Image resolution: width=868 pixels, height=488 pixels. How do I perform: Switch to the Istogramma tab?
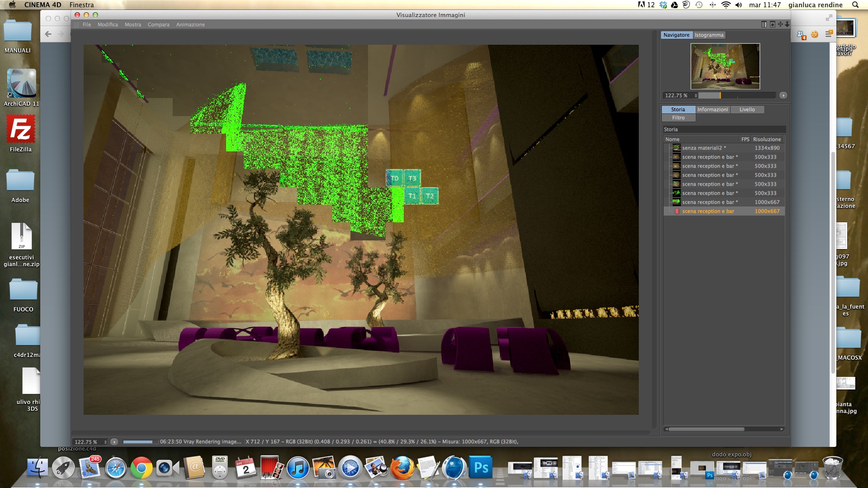tap(709, 35)
